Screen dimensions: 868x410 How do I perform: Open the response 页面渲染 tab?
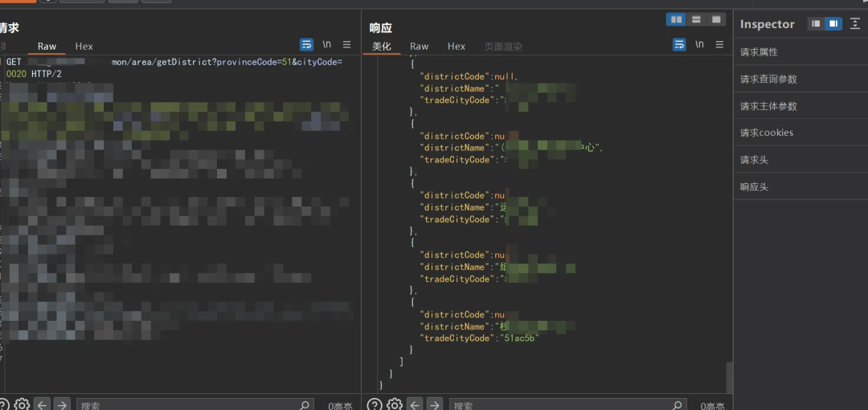pyautogui.click(x=503, y=47)
